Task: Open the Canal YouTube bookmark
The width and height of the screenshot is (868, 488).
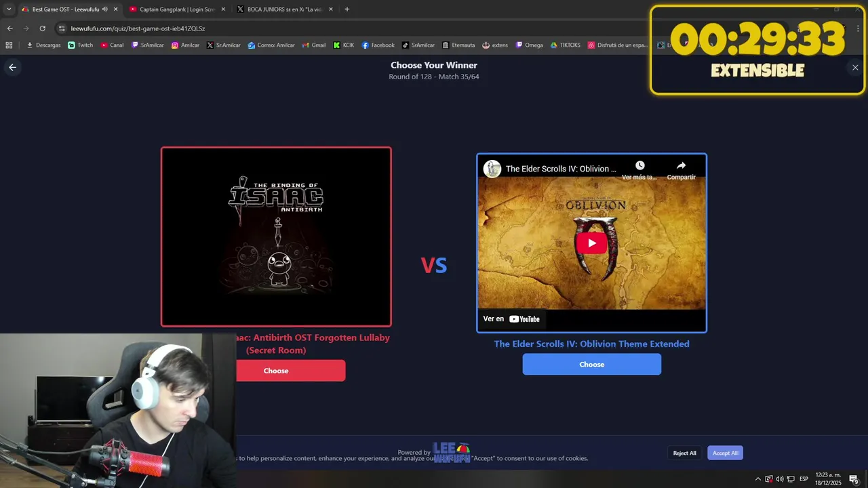Action: (x=113, y=45)
